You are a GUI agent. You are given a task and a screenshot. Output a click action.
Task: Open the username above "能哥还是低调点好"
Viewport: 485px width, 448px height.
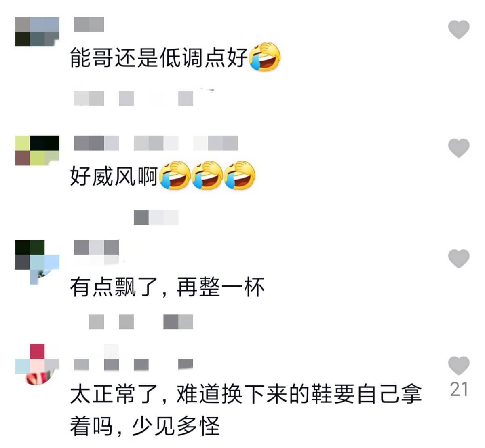point(89,24)
